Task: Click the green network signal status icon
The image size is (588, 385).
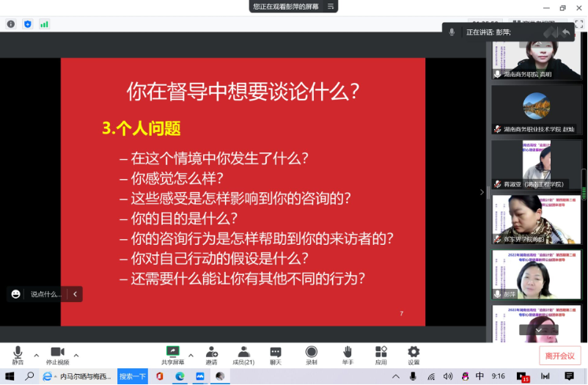Action: [45, 24]
